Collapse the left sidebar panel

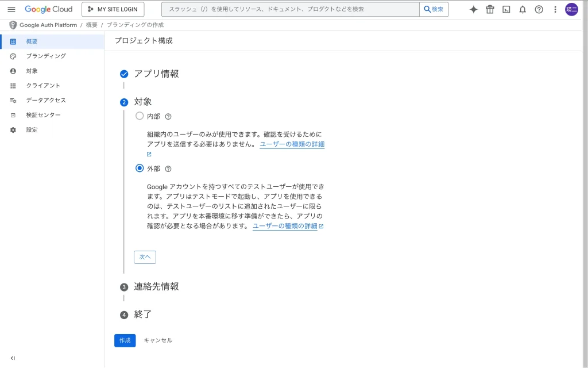pos(13,358)
